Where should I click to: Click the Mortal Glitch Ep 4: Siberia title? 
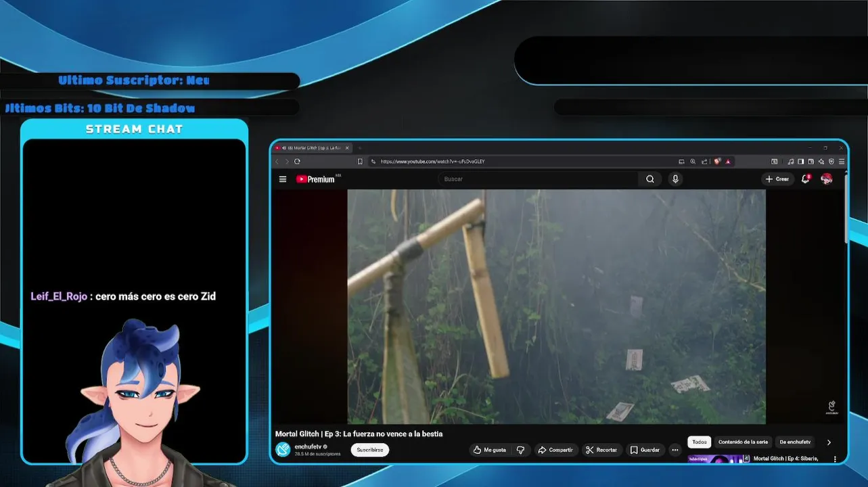[785, 459]
